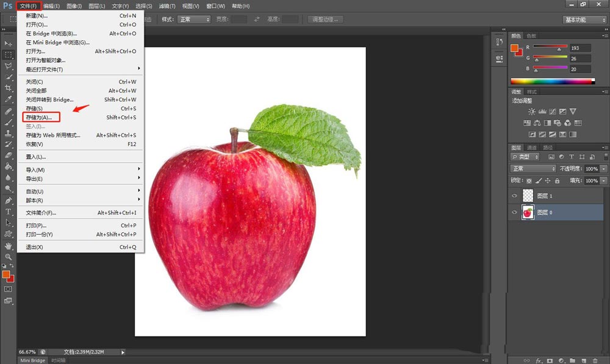Click the 调整边缘 button
This screenshot has width=610, height=364.
325,20
